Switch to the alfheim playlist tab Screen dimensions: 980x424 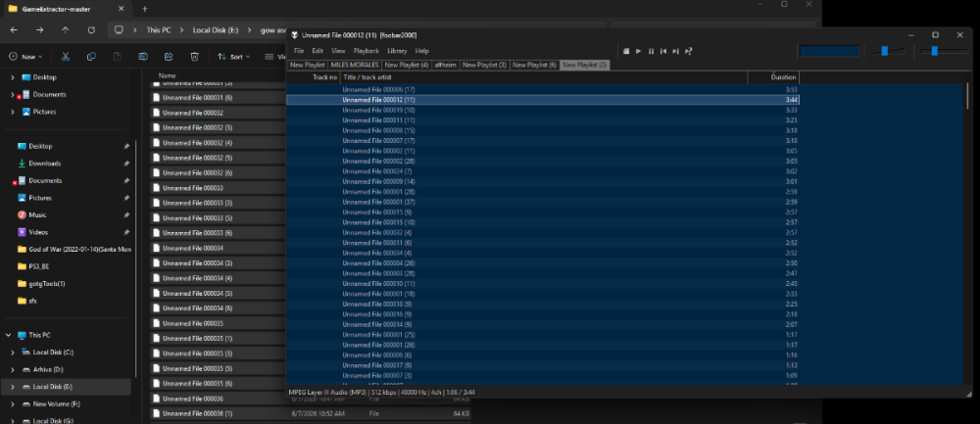coord(446,65)
